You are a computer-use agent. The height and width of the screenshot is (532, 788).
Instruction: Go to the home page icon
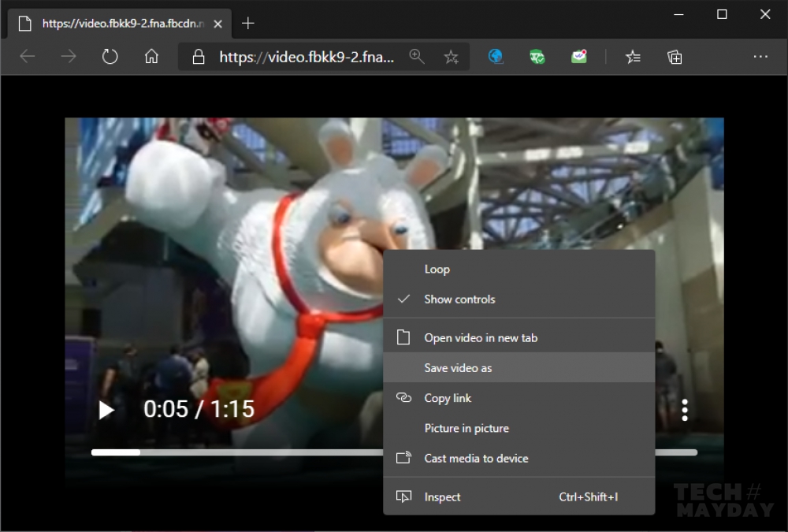[x=151, y=56]
